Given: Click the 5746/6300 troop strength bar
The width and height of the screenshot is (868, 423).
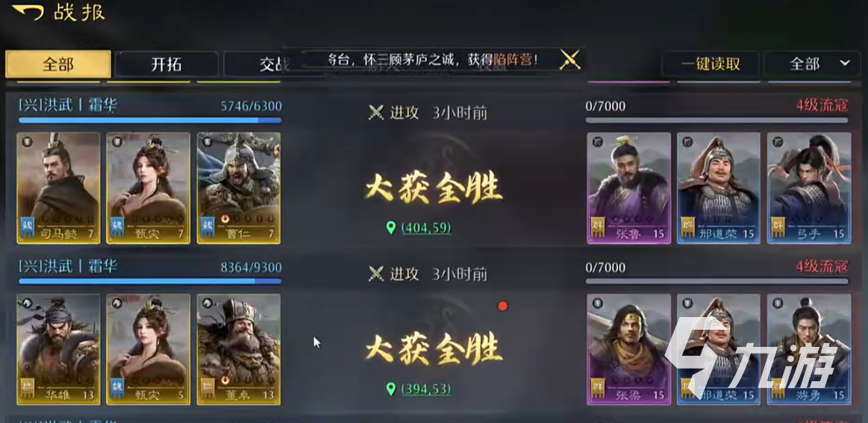Looking at the screenshot, I should [x=150, y=119].
